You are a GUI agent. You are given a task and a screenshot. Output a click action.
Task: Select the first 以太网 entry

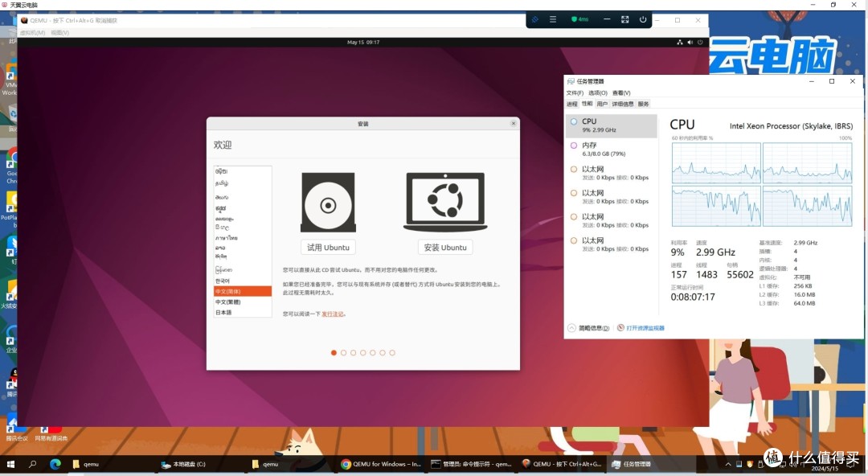coord(611,173)
